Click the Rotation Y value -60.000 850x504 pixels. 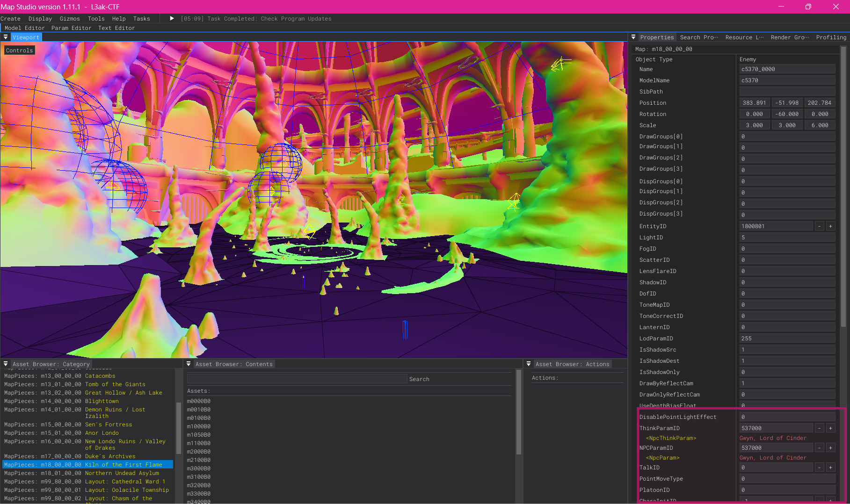787,114
